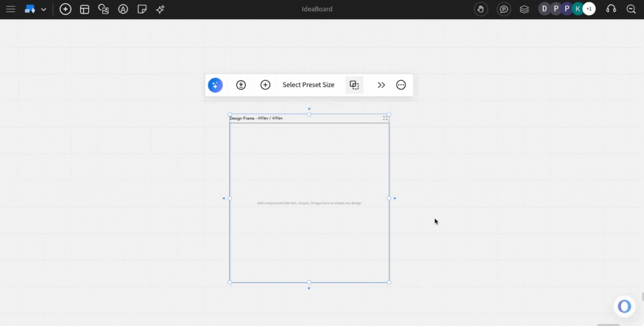Open Select Preset Size dropdown
The image size is (644, 326).
(308, 85)
